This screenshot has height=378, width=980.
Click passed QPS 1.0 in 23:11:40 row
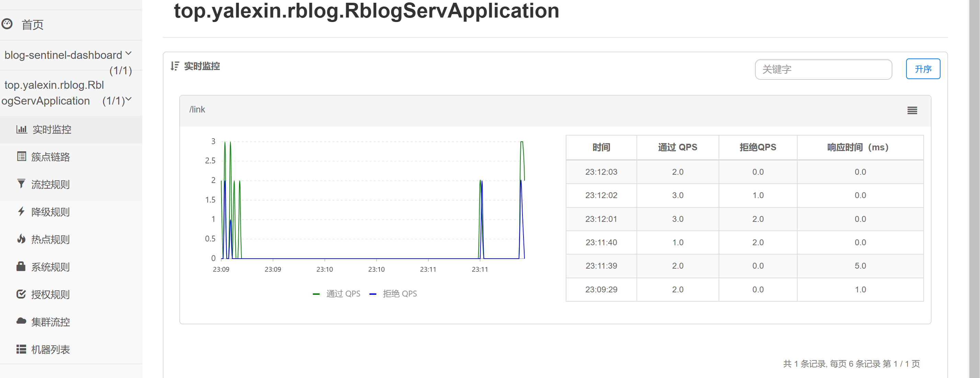[x=678, y=242]
